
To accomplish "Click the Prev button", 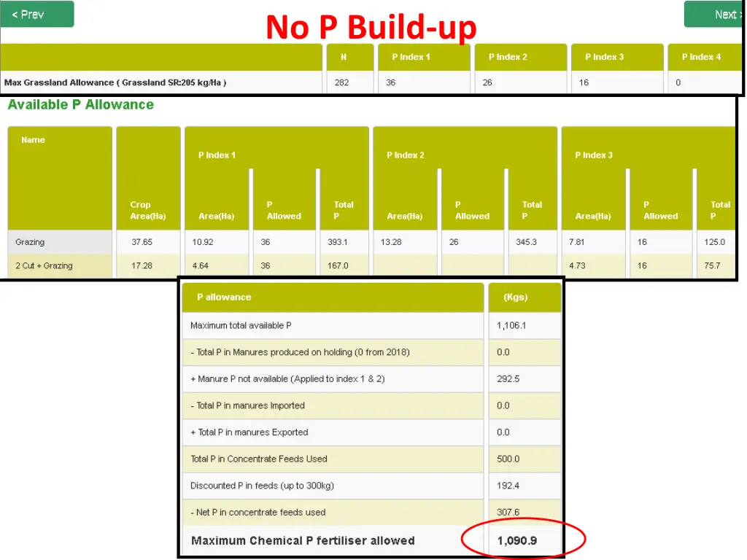I will click(37, 14).
